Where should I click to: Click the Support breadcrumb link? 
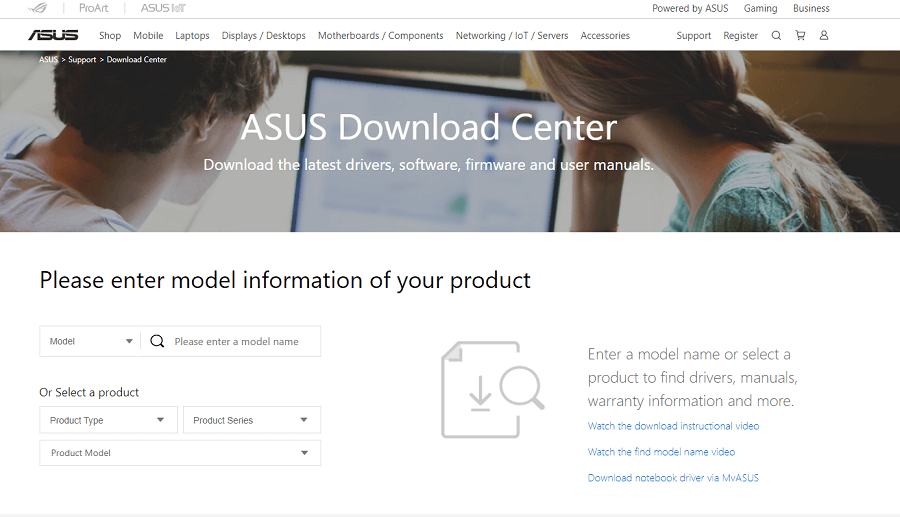tap(82, 59)
